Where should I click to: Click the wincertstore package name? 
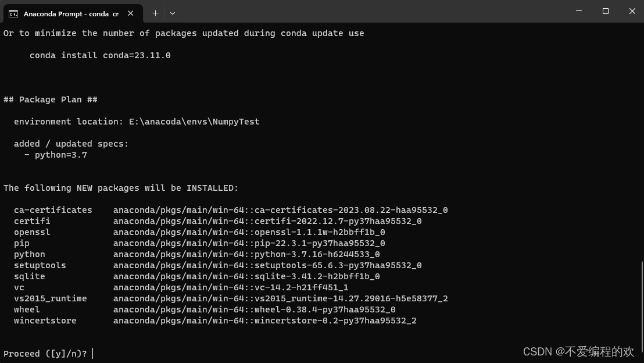(x=45, y=321)
